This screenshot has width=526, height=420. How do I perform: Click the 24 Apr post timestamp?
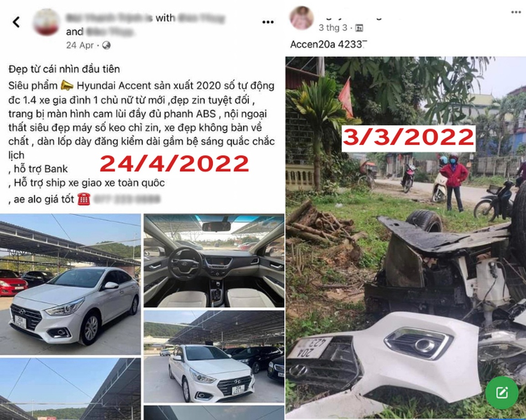[80, 45]
